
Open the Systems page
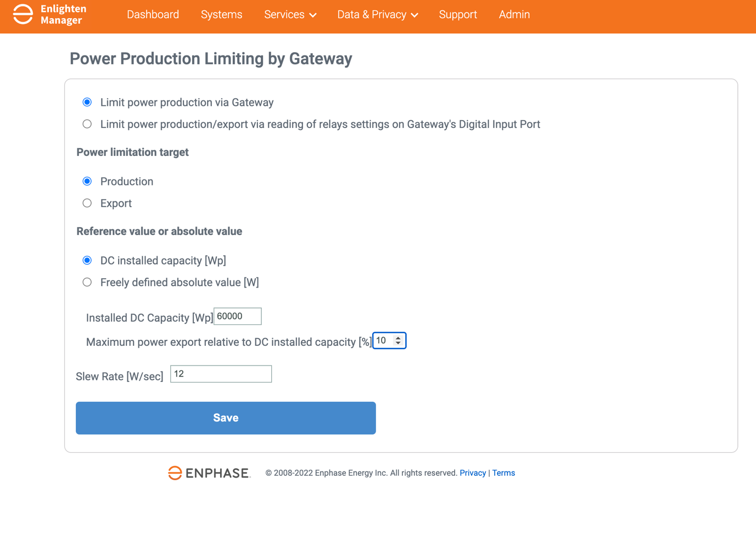tap(221, 15)
